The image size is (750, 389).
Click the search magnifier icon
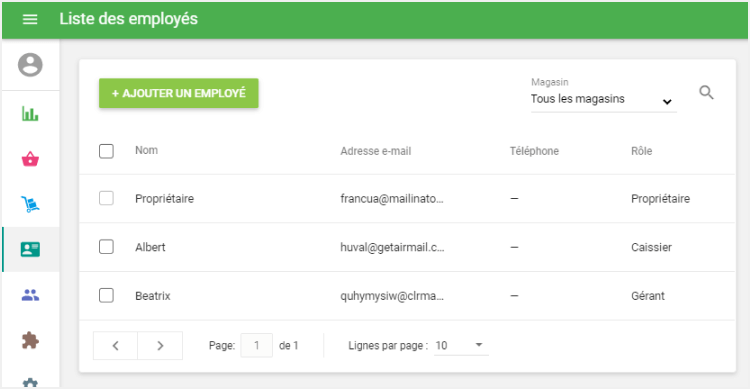[706, 92]
